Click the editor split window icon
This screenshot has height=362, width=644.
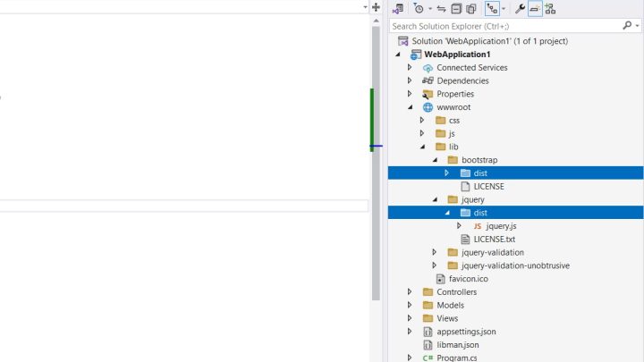click(x=376, y=7)
